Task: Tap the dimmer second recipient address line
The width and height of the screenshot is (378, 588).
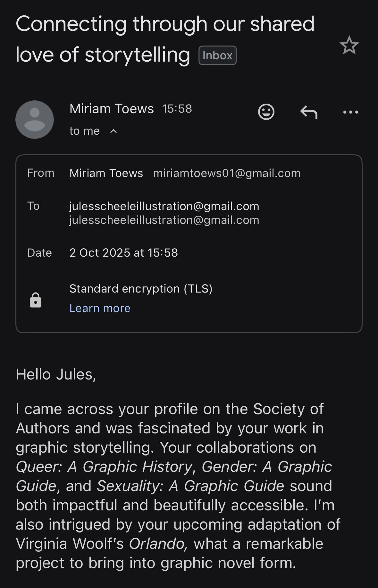Action: coord(164,220)
